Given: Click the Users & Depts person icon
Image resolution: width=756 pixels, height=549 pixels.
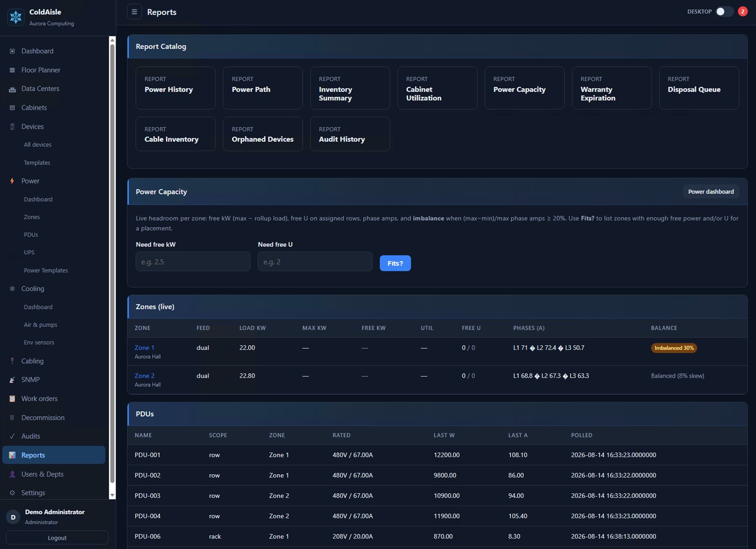Looking at the screenshot, I should pos(12,474).
